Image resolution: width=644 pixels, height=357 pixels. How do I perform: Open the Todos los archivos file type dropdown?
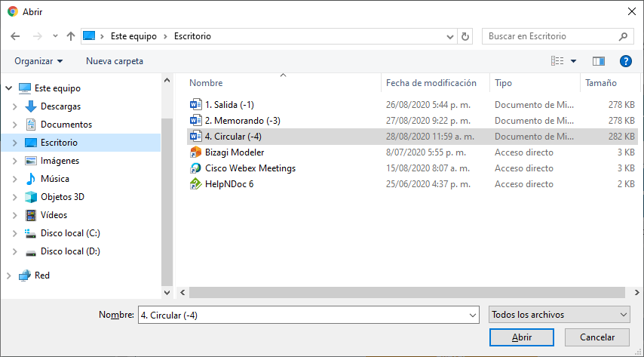point(558,315)
